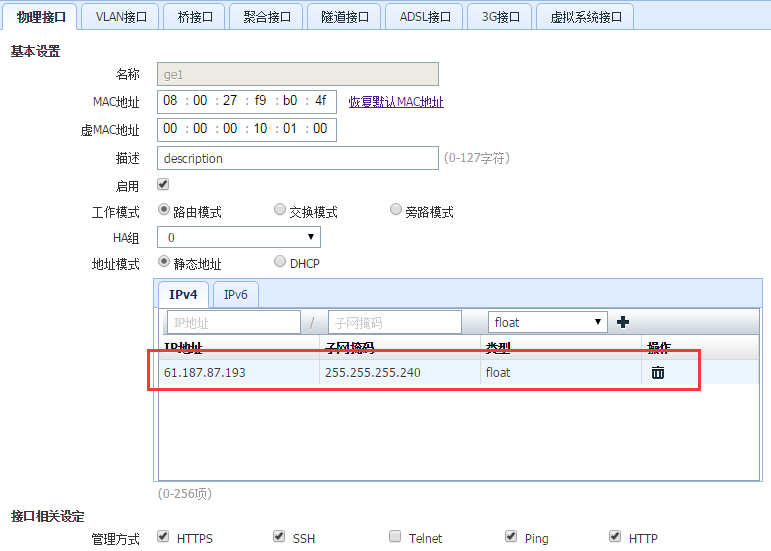Select 旁路模式 working mode
771x551 pixels.
coord(395,209)
